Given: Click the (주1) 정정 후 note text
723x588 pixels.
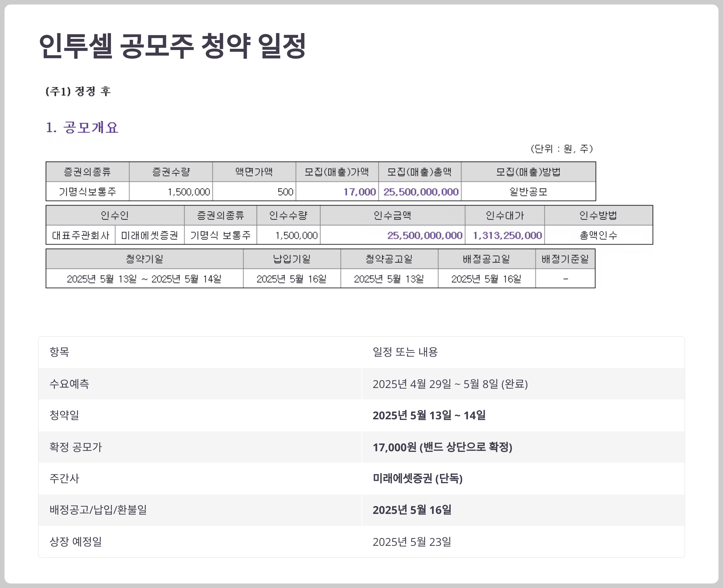Looking at the screenshot, I should [x=78, y=91].
